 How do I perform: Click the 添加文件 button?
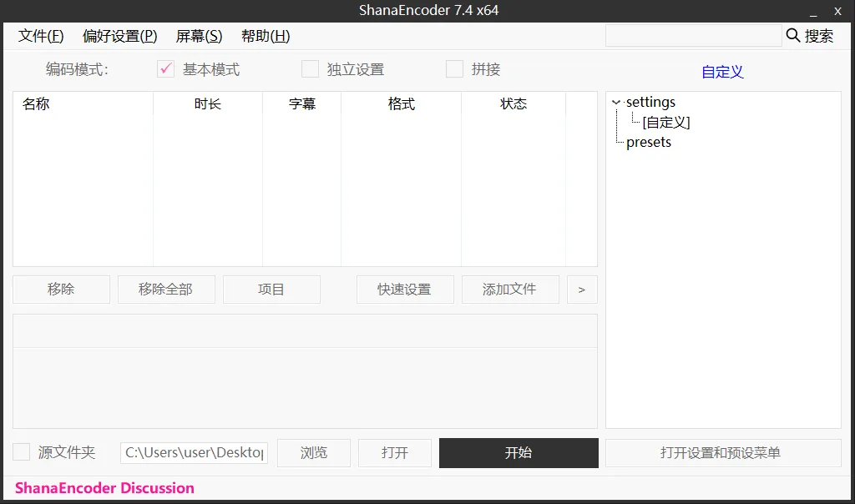pos(510,290)
